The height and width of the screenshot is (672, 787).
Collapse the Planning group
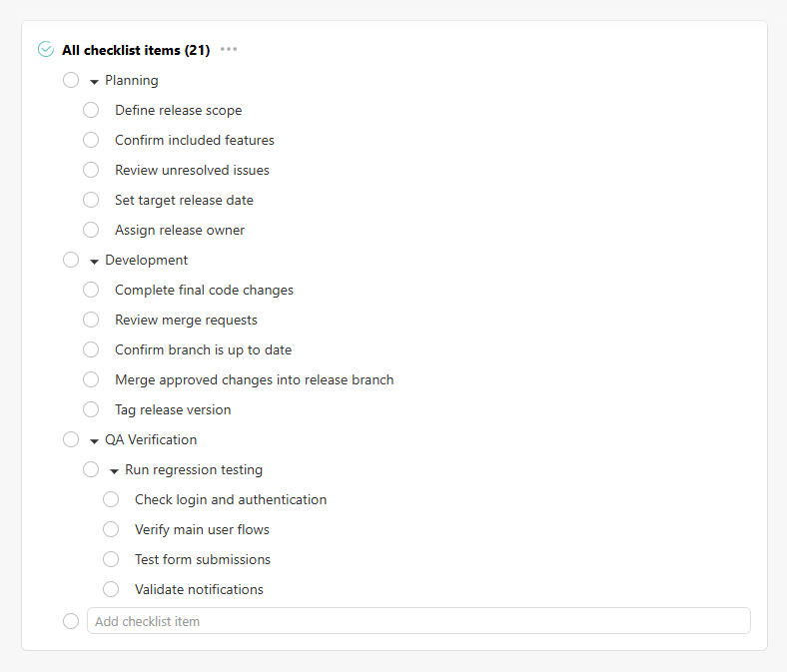point(94,81)
